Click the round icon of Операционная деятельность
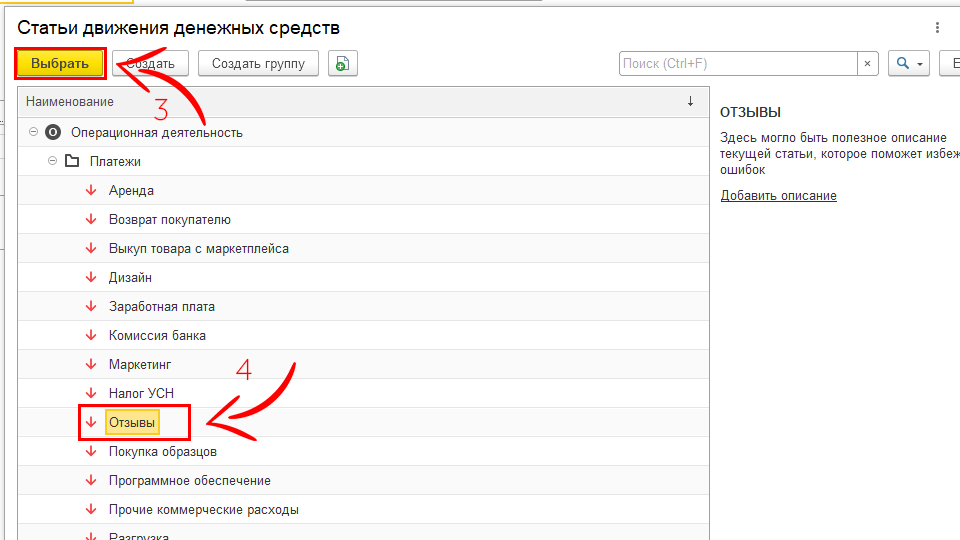This screenshot has height=540, width=960. pos(53,132)
